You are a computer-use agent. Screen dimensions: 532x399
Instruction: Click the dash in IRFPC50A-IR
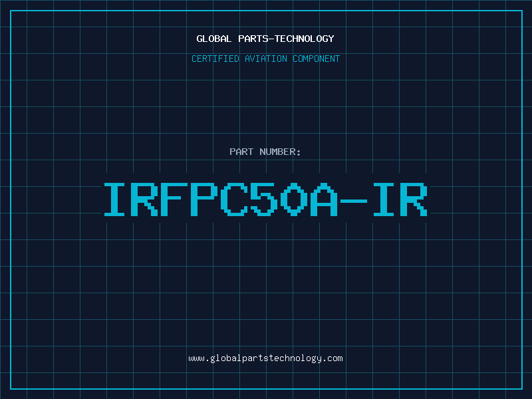pos(354,201)
